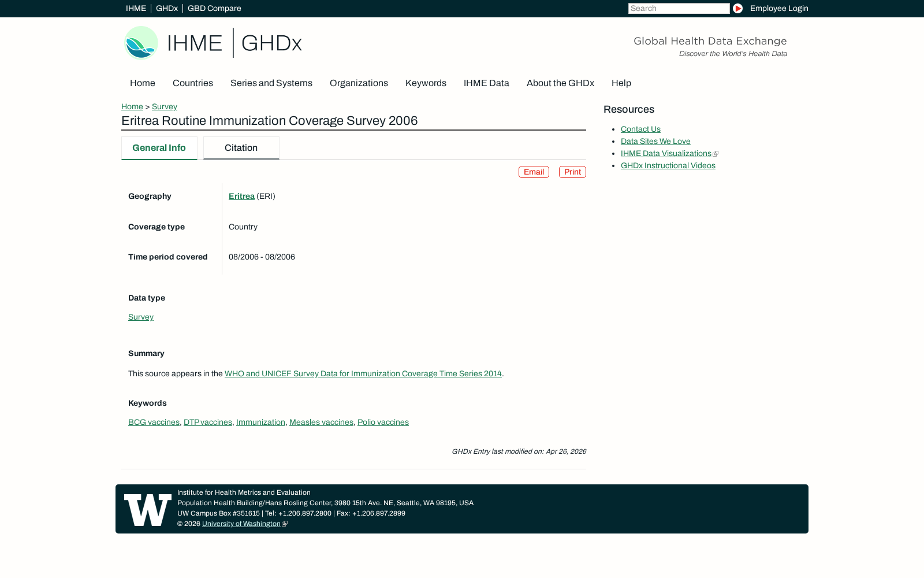Click the page title Eritrea Routine Immunization Coverage Survey 2006
The width and height of the screenshot is (924, 578).
(x=270, y=121)
